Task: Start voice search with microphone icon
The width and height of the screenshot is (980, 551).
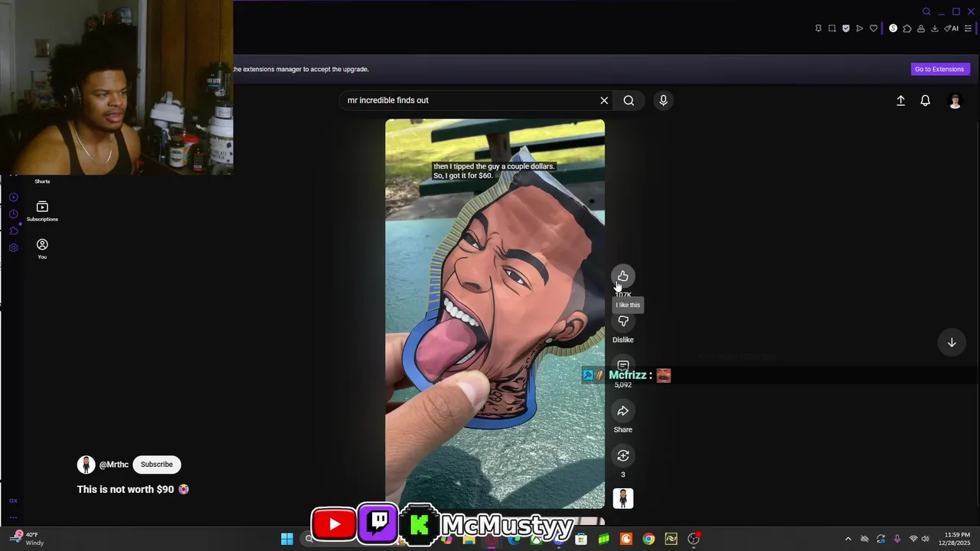Action: (x=663, y=100)
